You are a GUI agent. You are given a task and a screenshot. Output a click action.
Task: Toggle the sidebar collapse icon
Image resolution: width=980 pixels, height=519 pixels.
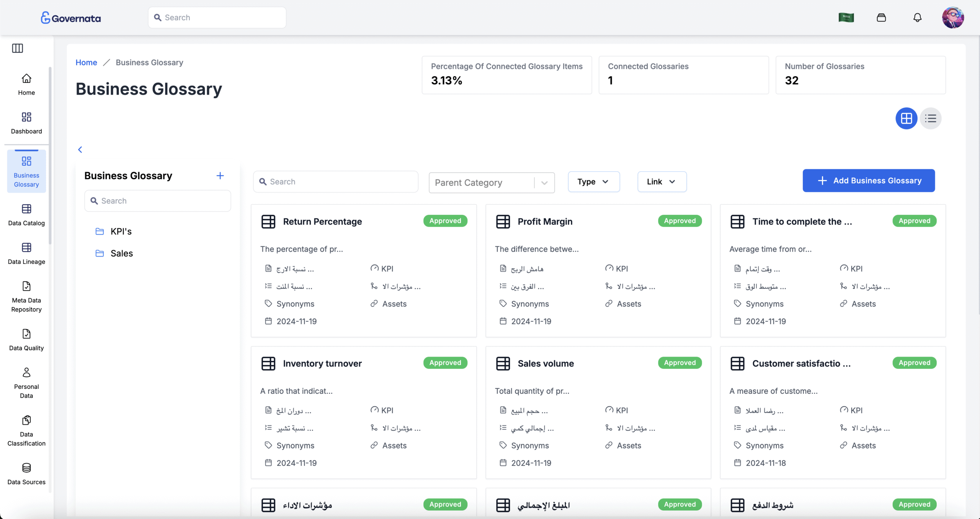(18, 48)
